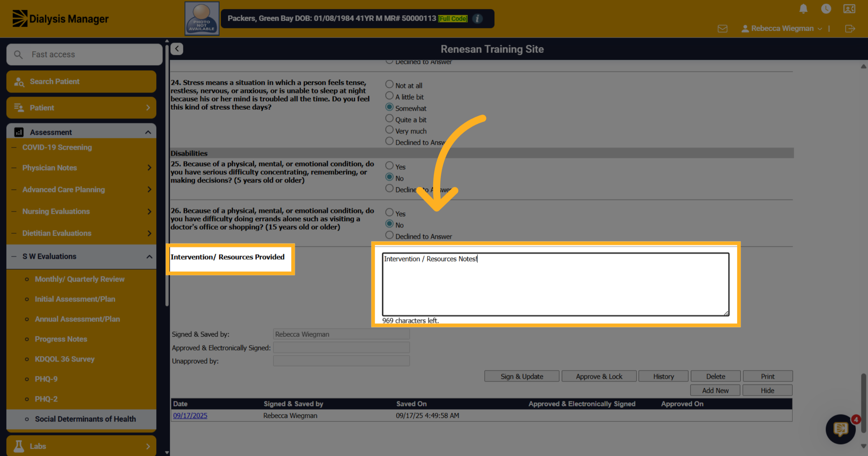Viewport: 868px width, 456px height.
Task: Expand the Patient menu
Action: (x=81, y=108)
